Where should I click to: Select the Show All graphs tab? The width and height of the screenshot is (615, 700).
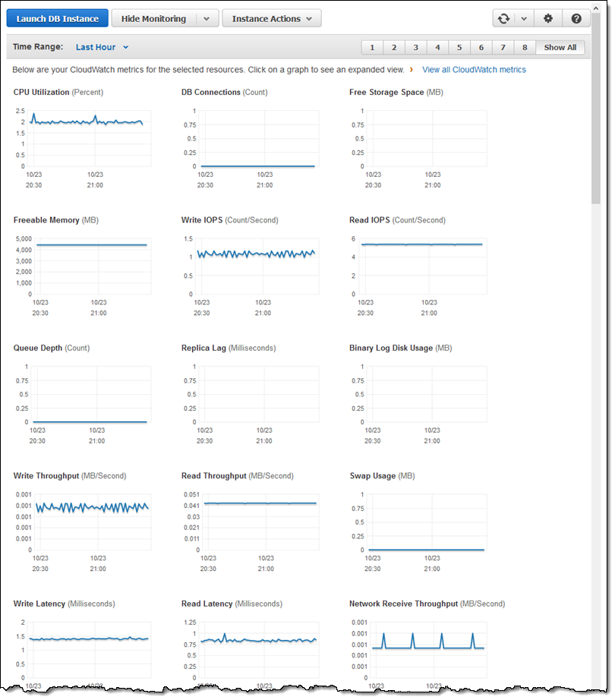tap(560, 47)
